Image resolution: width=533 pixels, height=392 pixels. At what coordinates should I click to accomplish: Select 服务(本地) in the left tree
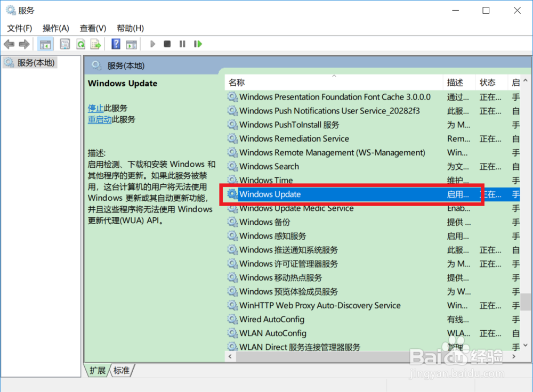[x=29, y=63]
